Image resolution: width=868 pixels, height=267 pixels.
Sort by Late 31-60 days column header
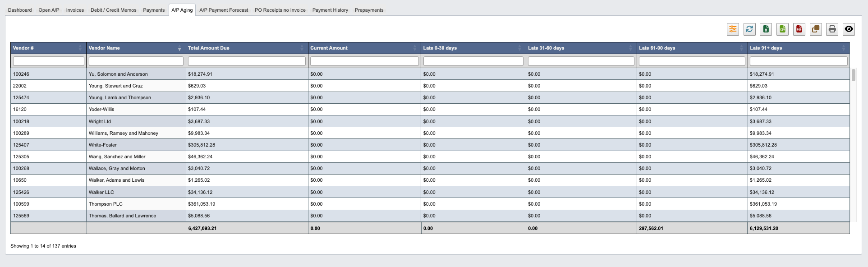(581, 48)
